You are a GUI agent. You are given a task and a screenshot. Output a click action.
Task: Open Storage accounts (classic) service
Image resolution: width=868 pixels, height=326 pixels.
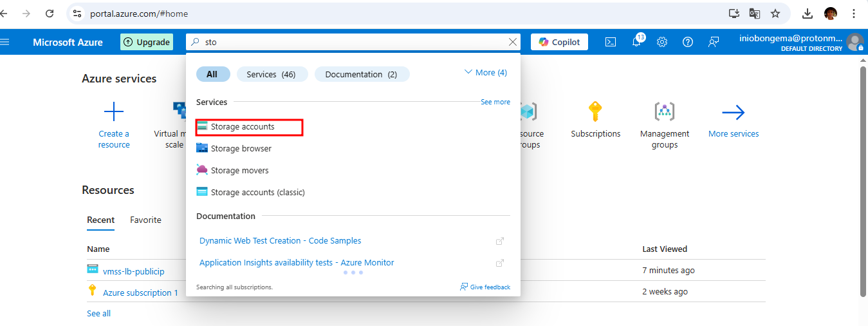pos(251,192)
